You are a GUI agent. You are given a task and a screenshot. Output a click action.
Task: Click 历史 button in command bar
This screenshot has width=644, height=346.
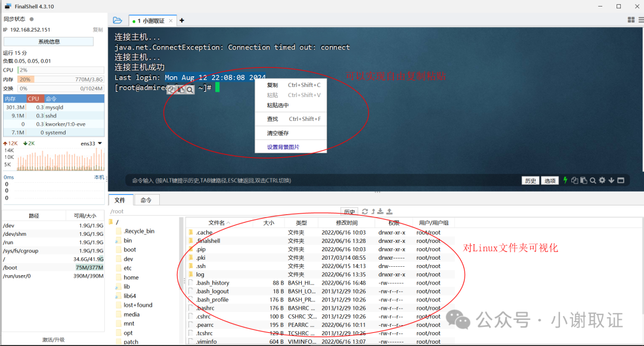pos(530,180)
